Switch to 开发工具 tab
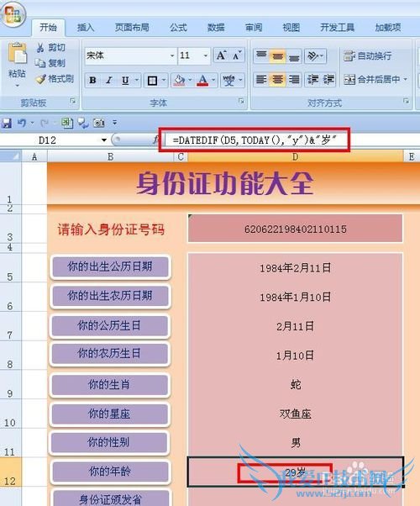420x506 pixels. (x=337, y=28)
